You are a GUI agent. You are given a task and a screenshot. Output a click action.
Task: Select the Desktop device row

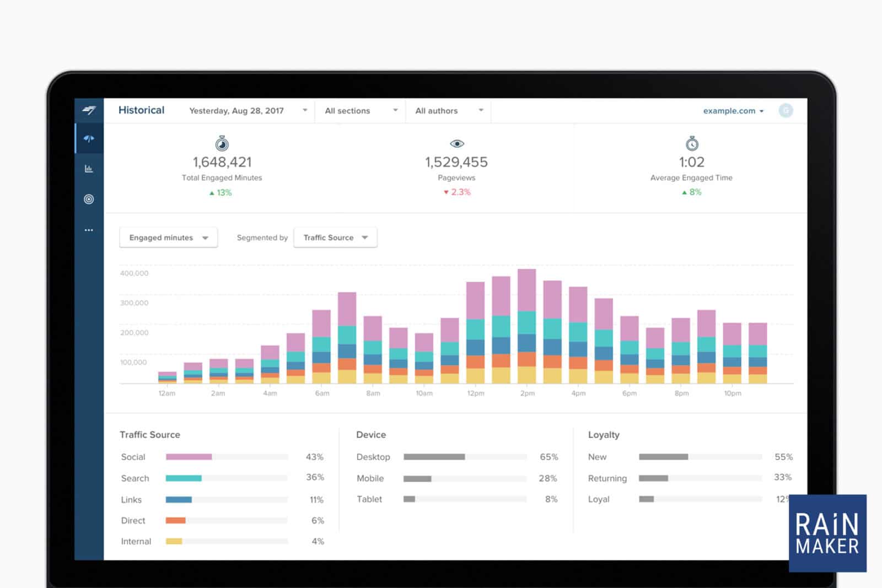click(x=373, y=457)
